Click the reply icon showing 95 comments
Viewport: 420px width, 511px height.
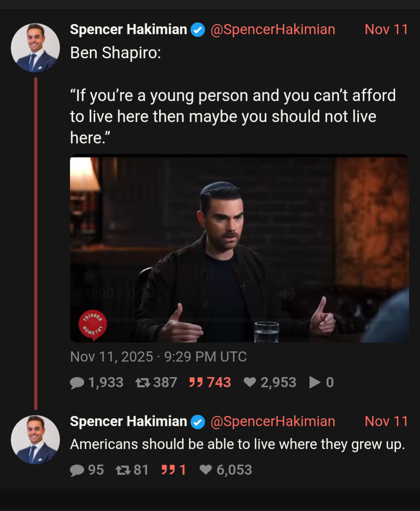pos(77,471)
